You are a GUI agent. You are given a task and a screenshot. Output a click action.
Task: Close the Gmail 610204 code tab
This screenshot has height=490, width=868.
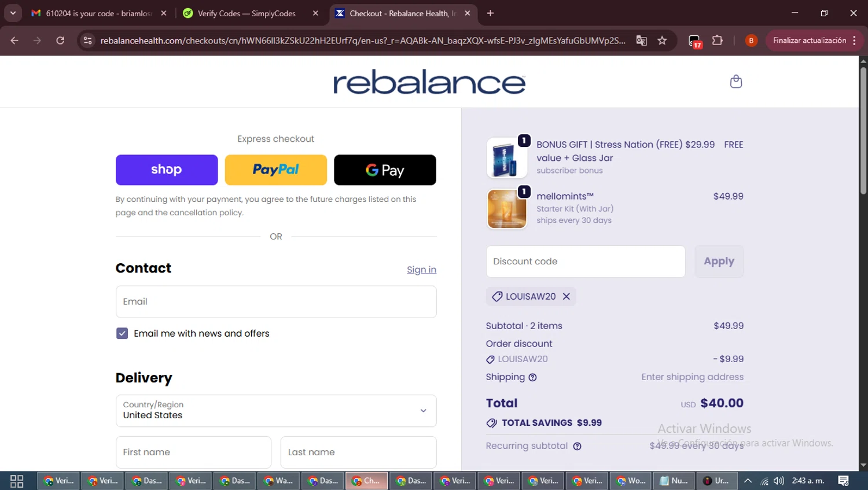[x=164, y=13]
